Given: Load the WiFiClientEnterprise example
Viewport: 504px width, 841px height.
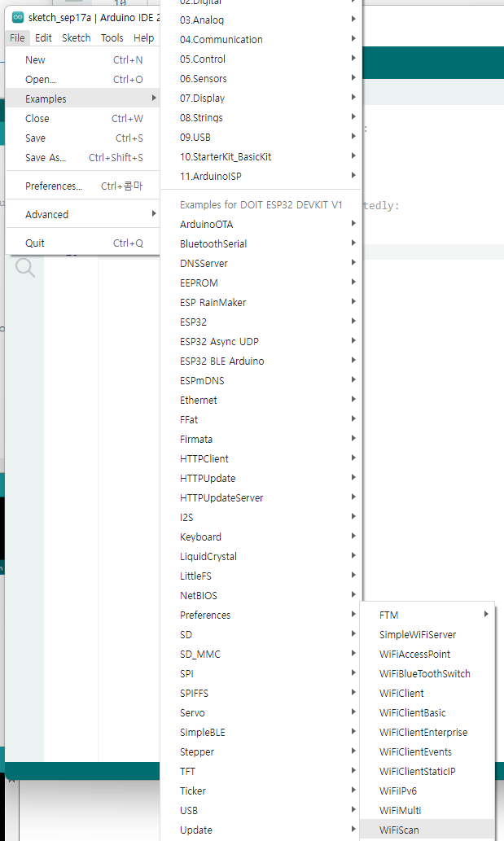Looking at the screenshot, I should pos(427,733).
